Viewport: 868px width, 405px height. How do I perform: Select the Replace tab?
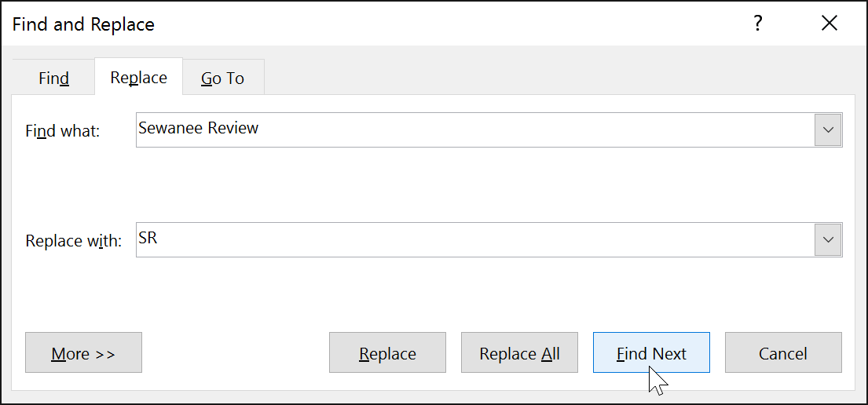[138, 78]
